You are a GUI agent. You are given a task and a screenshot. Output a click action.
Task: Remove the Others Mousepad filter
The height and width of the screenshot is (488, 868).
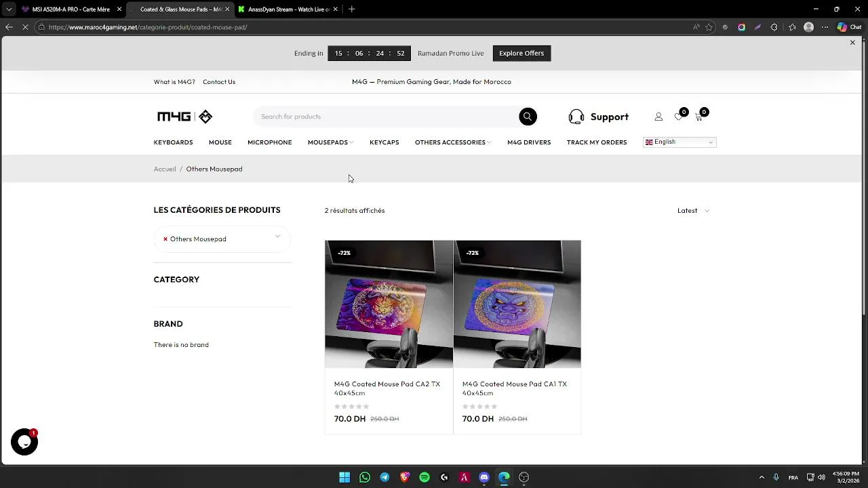[x=165, y=239]
